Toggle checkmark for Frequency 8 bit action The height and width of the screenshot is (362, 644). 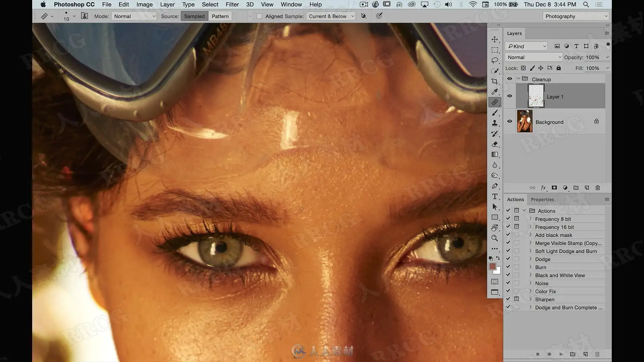coord(508,219)
